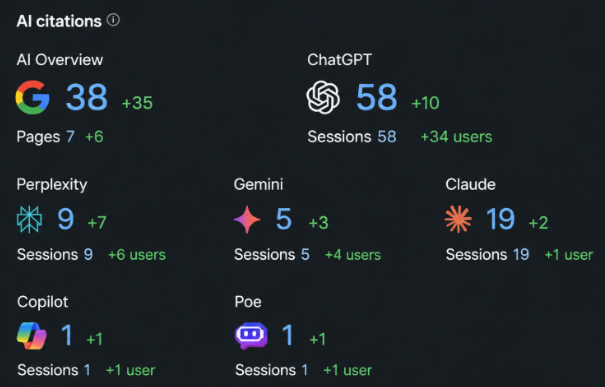Open AI Overview Pages value 7
Screen dimensions: 605x387
(x=70, y=137)
